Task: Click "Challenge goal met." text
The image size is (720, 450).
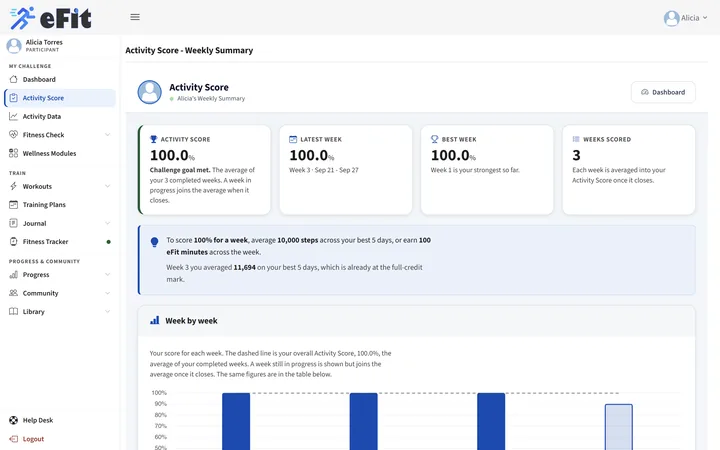Action: coord(180,170)
